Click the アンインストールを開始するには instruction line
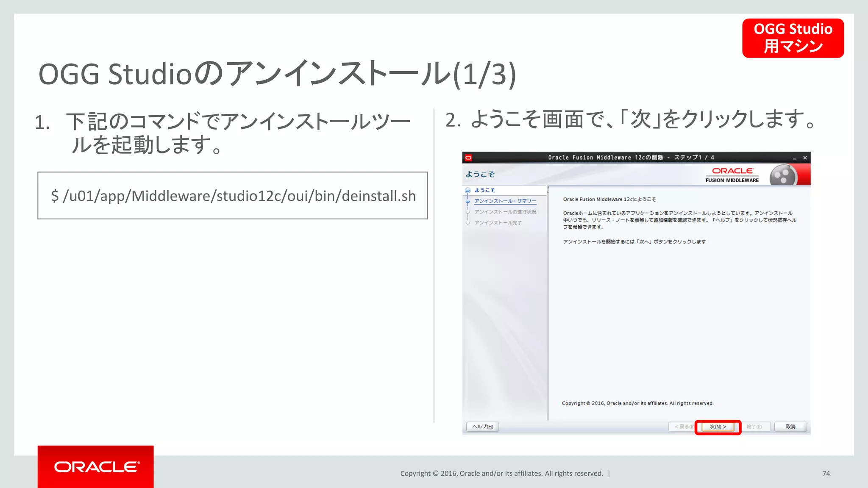 [x=634, y=242]
